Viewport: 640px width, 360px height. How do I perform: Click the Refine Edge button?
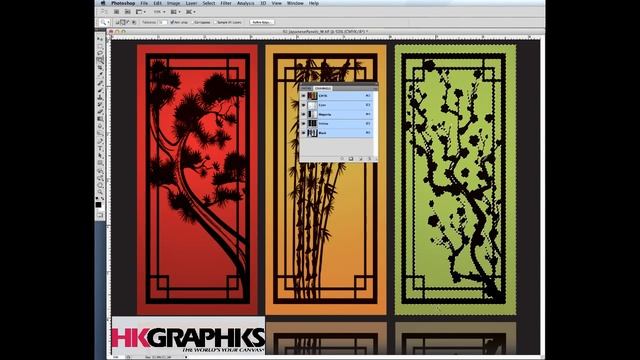(262, 22)
